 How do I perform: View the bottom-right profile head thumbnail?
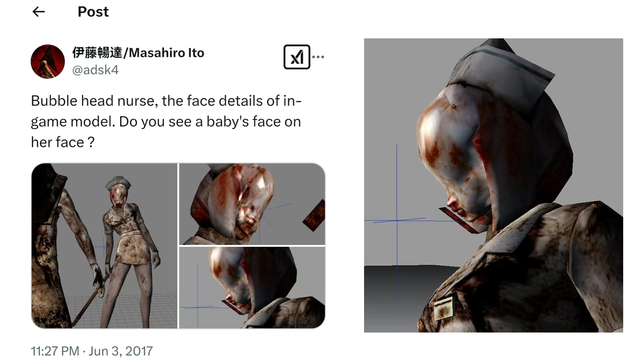point(252,288)
